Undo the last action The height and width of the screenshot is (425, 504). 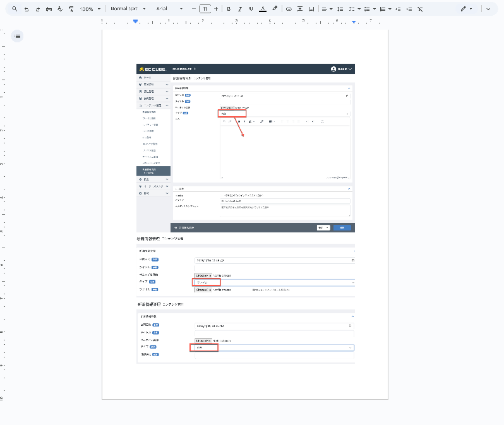point(27,9)
